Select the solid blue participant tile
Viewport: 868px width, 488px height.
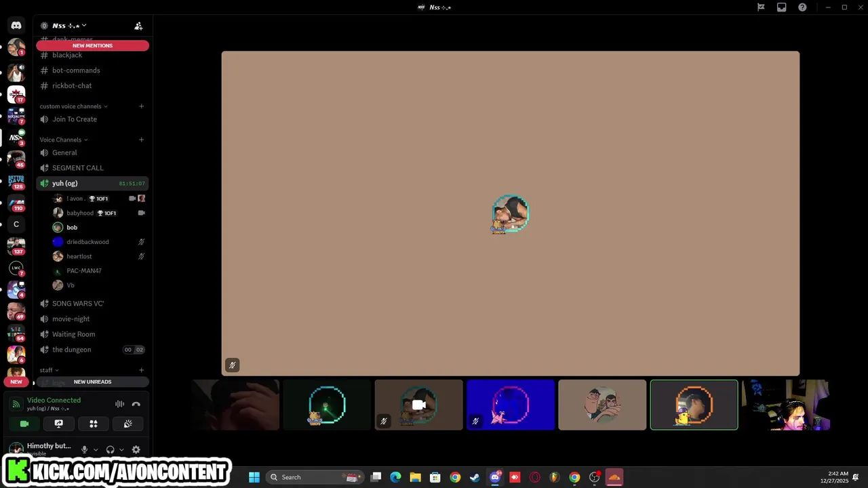click(511, 405)
